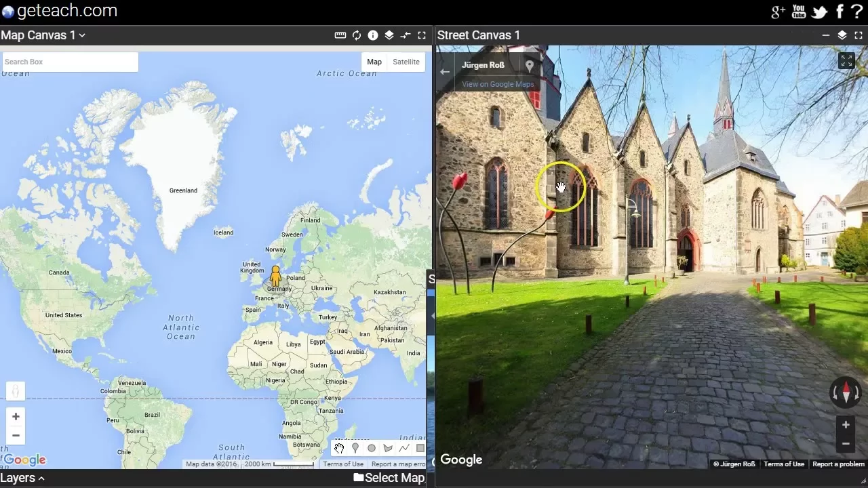
Task: Open the layers stack icon in Map Canvas 1
Action: coord(389,35)
